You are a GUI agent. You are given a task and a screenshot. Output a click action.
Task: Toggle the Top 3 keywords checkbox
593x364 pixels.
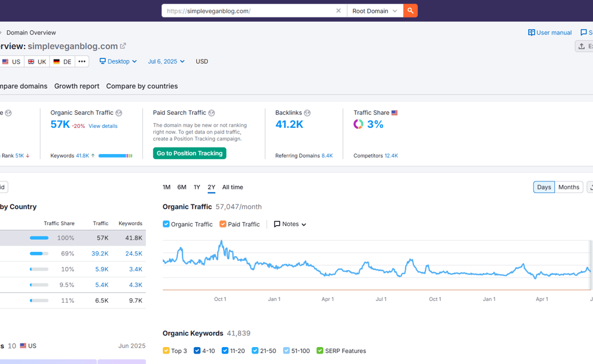pos(166,351)
